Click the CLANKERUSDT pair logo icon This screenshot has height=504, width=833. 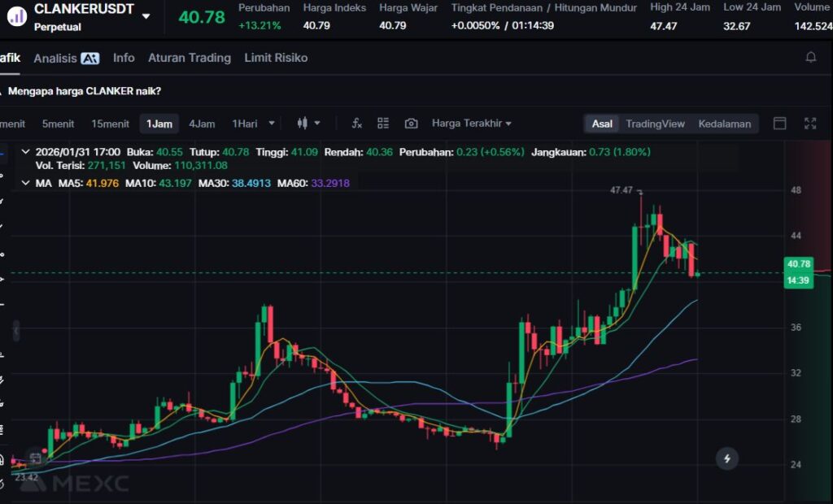pos(16,16)
